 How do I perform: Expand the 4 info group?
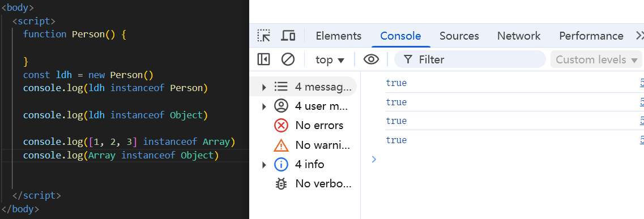(x=264, y=165)
